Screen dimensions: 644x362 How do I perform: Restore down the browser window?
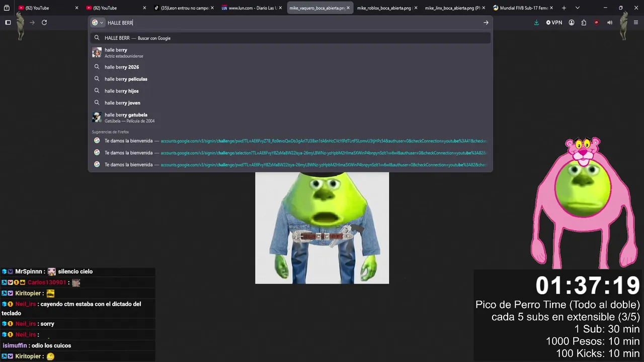pos(621,8)
